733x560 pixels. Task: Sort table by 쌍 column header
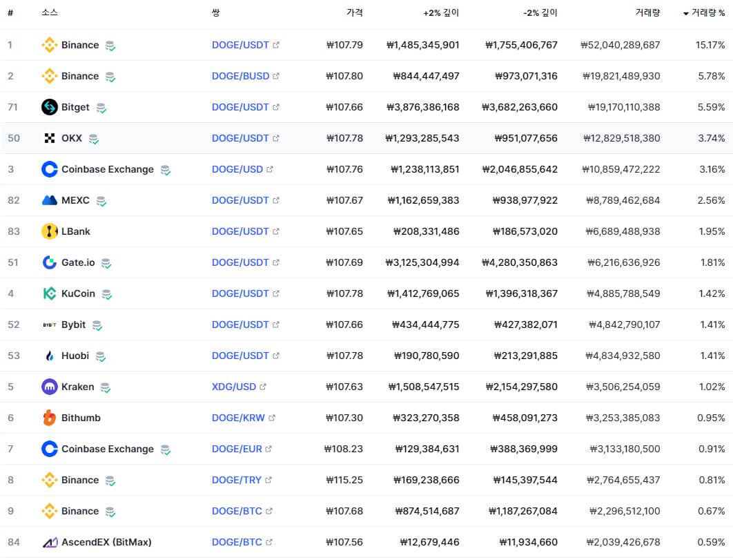(x=215, y=12)
